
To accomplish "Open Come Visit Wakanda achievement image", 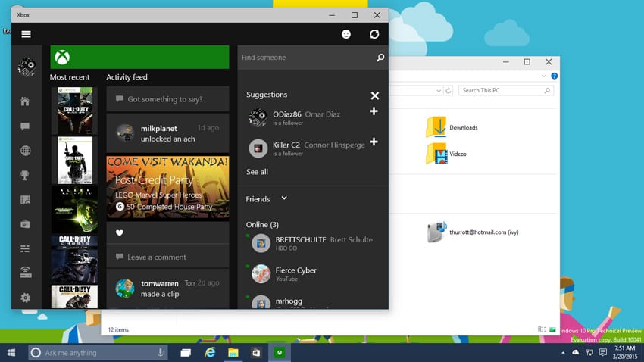I will click(167, 187).
